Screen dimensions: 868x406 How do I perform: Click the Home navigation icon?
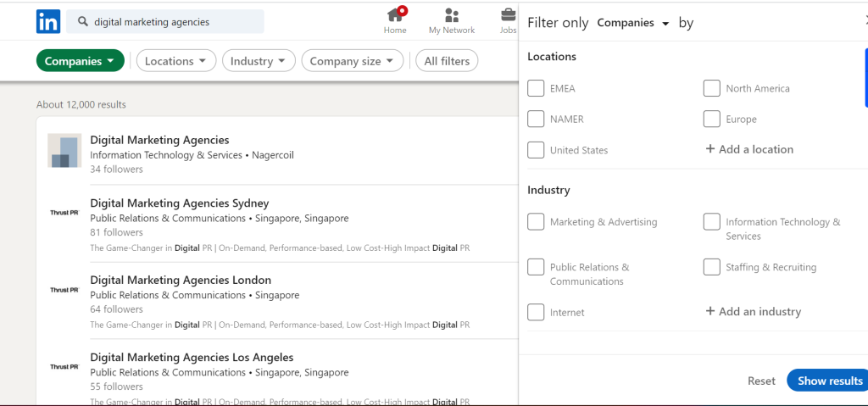click(x=395, y=15)
